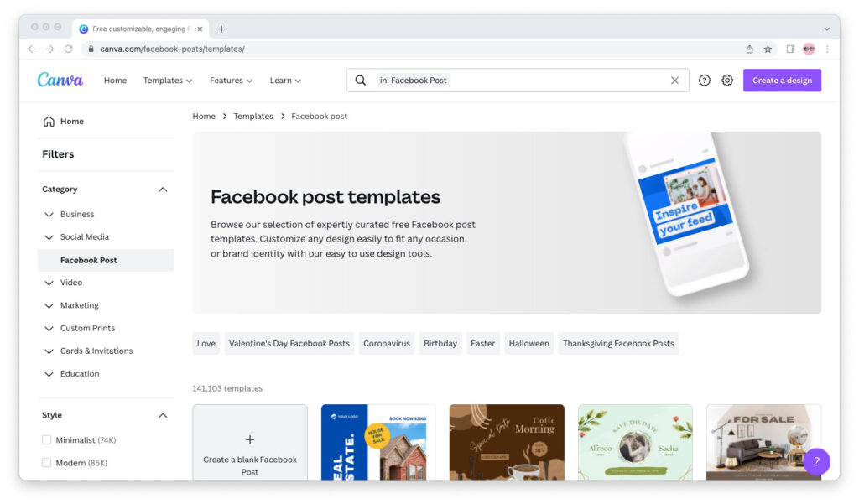Click Home in the top navigation
Image resolution: width=859 pixels, height=504 pixels.
[x=115, y=80]
